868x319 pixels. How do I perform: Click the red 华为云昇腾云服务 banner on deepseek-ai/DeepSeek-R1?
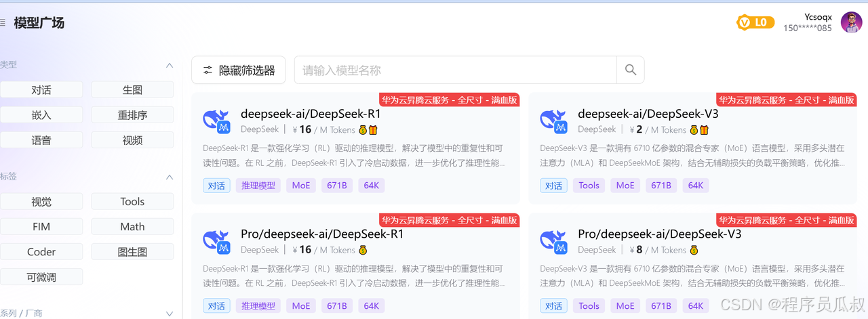(x=449, y=100)
